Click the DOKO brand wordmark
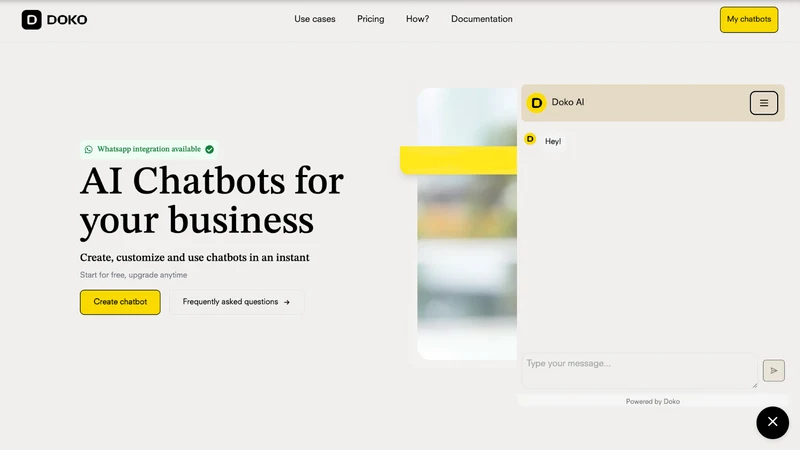Viewport: 800px width, 450px height. click(67, 20)
